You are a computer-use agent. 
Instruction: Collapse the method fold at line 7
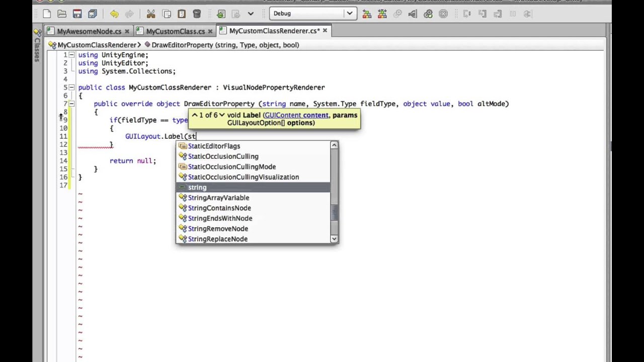71,104
